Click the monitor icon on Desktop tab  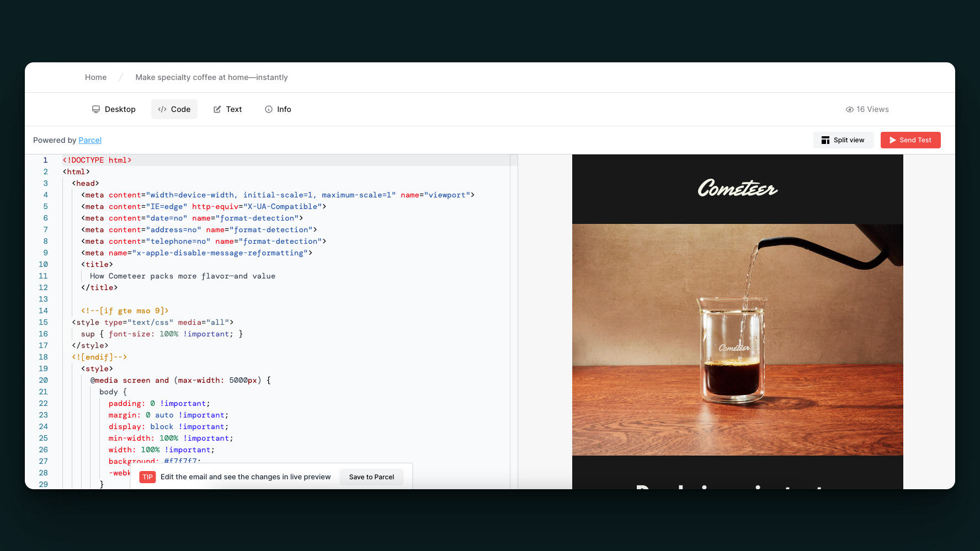(96, 109)
